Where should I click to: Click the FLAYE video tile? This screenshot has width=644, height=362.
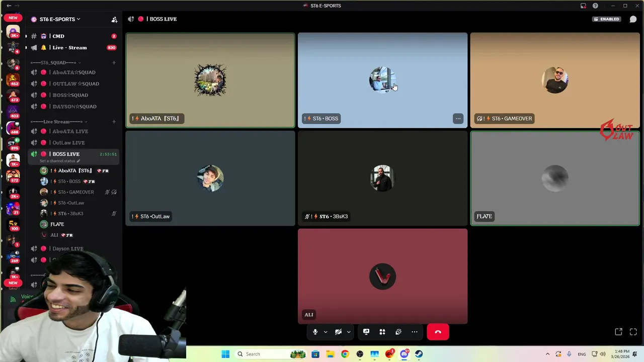(555, 178)
